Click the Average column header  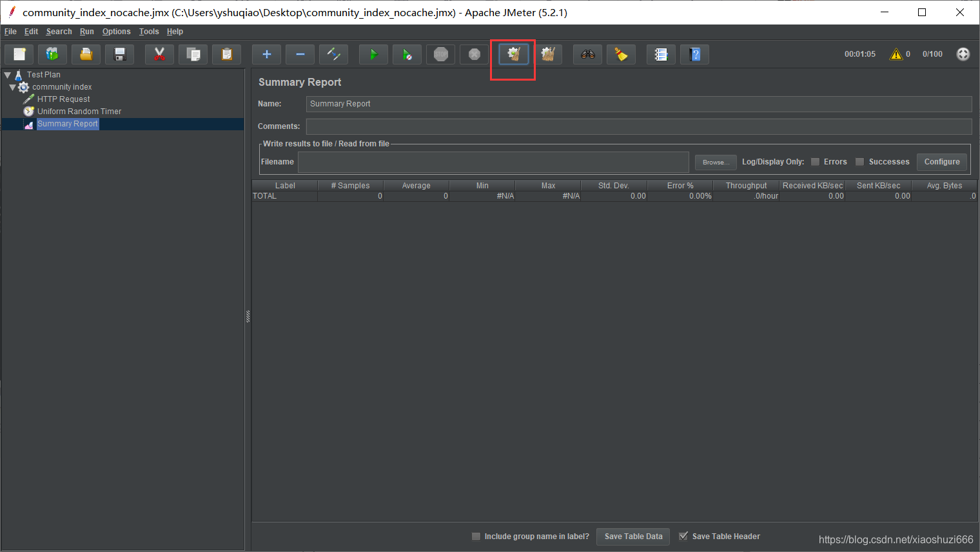[x=416, y=186]
